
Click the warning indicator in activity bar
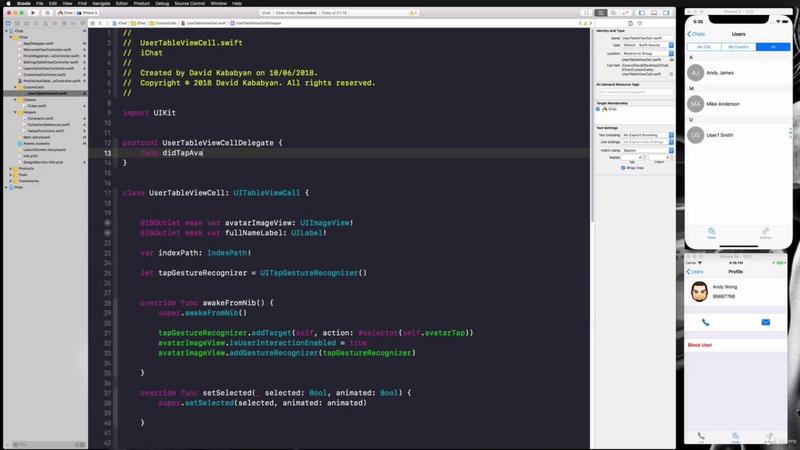point(412,13)
